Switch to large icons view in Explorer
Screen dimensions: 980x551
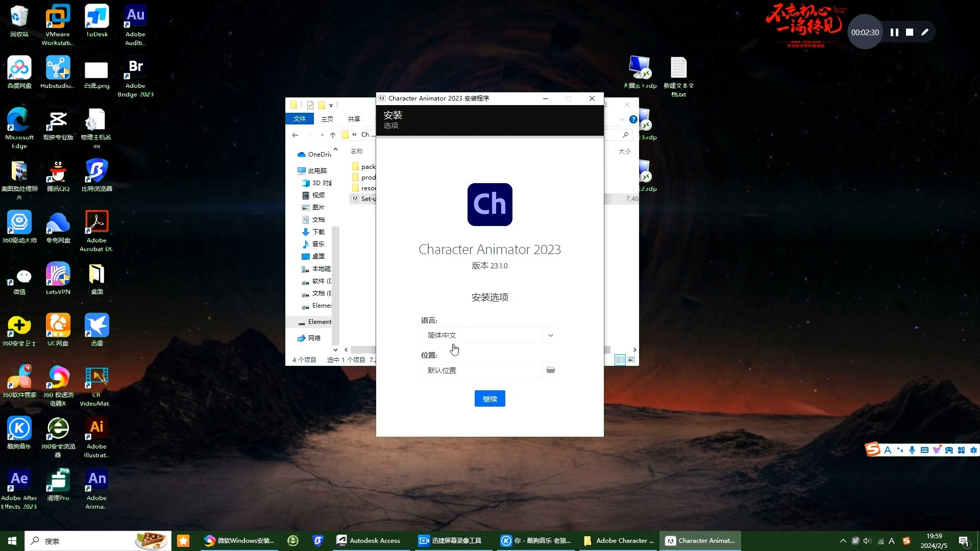pyautogui.click(x=631, y=360)
